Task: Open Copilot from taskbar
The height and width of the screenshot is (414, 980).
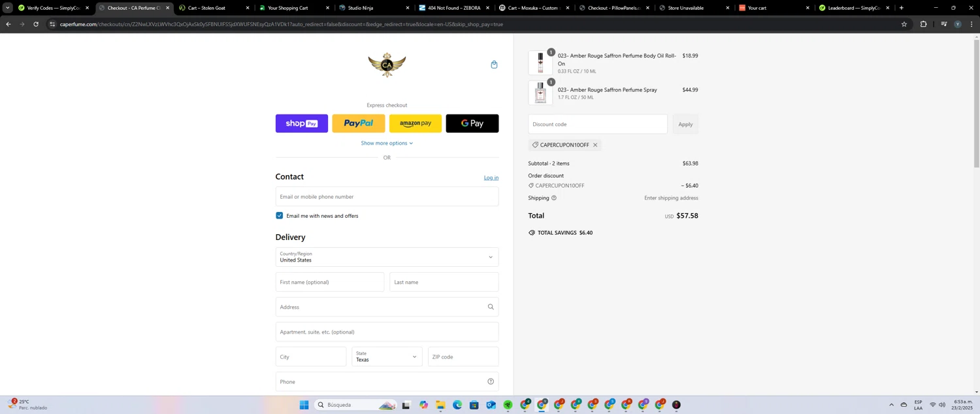Action: pyautogui.click(x=423, y=405)
